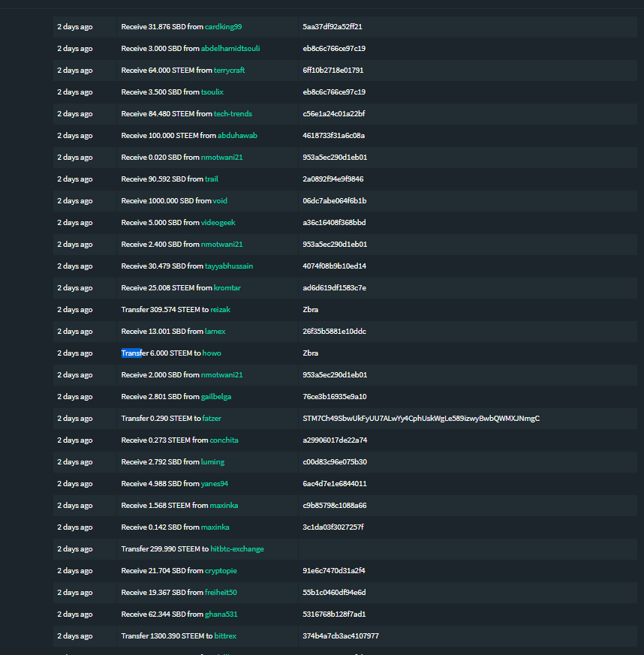Click the kromtar username link
This screenshot has height=655, width=644.
click(227, 287)
